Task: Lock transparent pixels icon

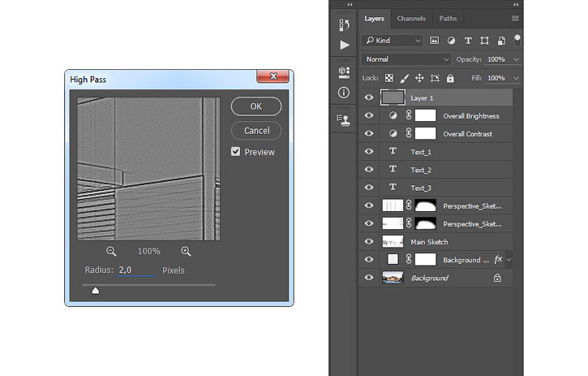Action: click(389, 78)
